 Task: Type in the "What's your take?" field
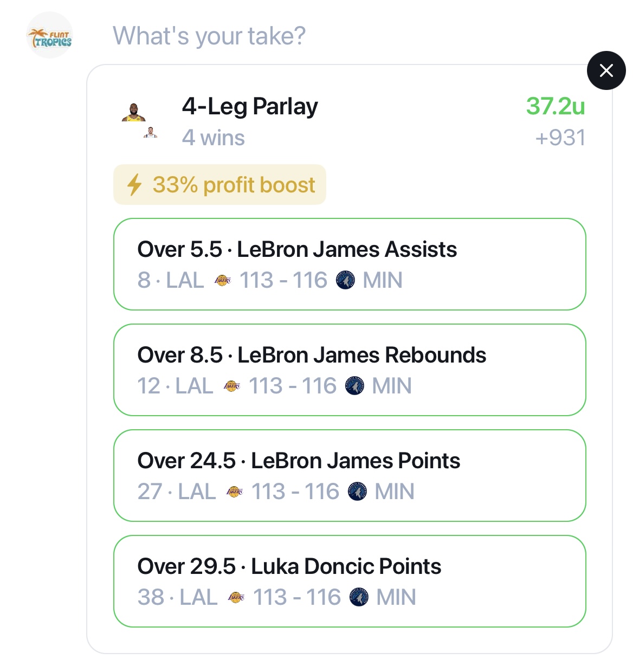tap(209, 36)
